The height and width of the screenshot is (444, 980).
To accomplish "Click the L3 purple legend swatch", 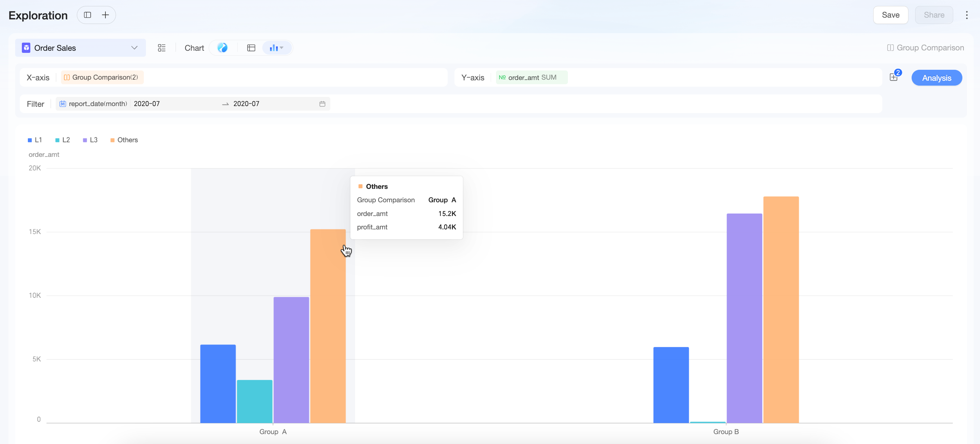I will click(x=85, y=140).
